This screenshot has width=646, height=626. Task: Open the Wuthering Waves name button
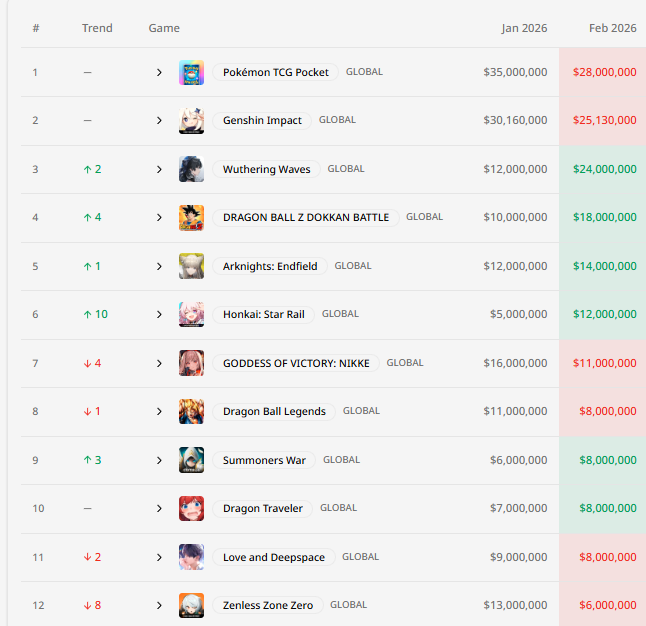[267, 169]
